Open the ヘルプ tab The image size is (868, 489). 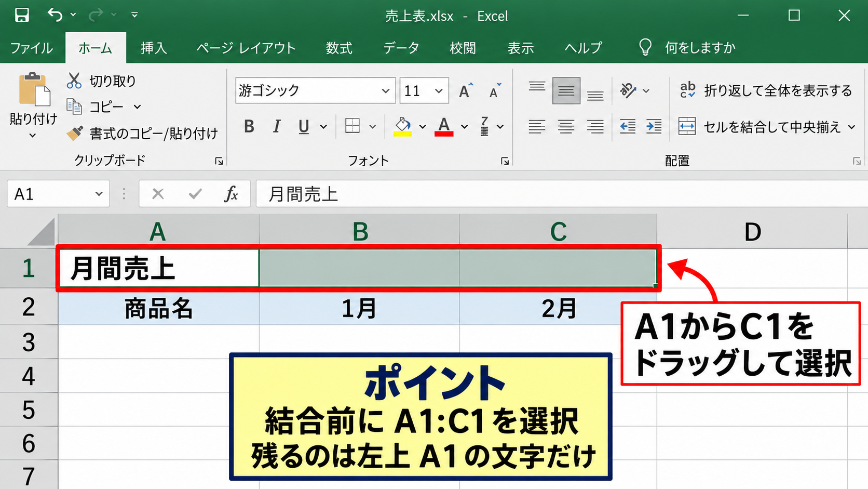coord(584,48)
